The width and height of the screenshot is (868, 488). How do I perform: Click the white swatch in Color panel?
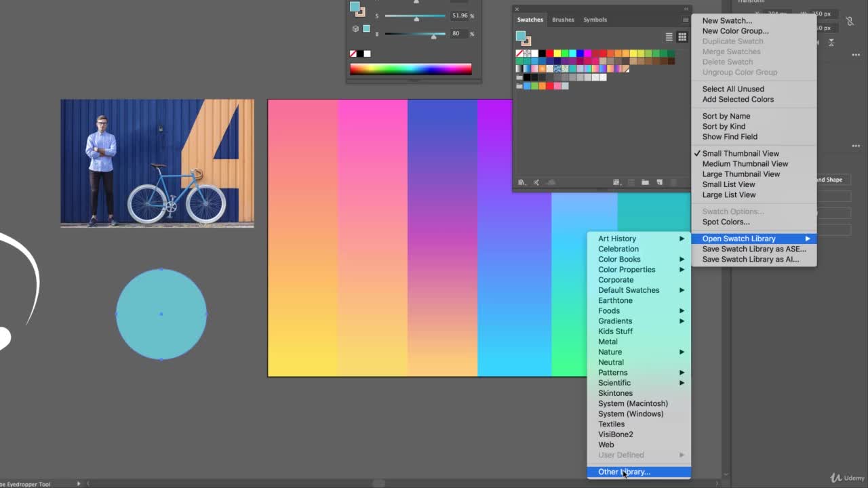click(x=368, y=54)
